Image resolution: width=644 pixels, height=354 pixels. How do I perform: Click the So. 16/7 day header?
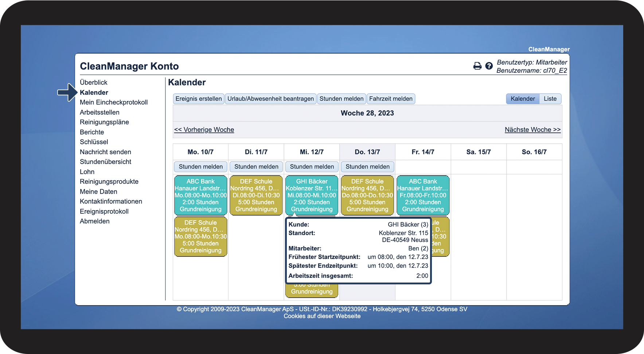[x=534, y=152]
